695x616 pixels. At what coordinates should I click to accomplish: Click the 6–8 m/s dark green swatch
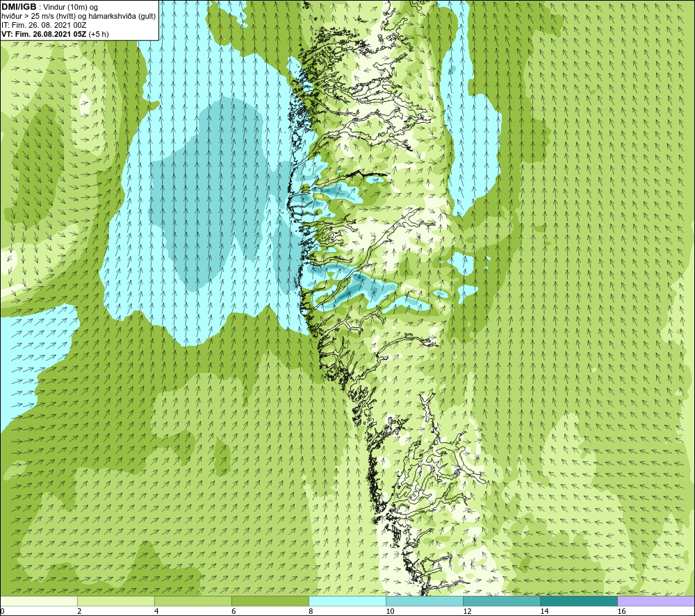pos(270,601)
